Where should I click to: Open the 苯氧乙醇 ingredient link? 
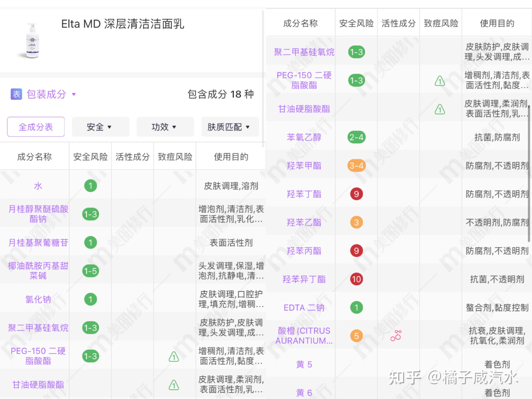pyautogui.click(x=304, y=137)
